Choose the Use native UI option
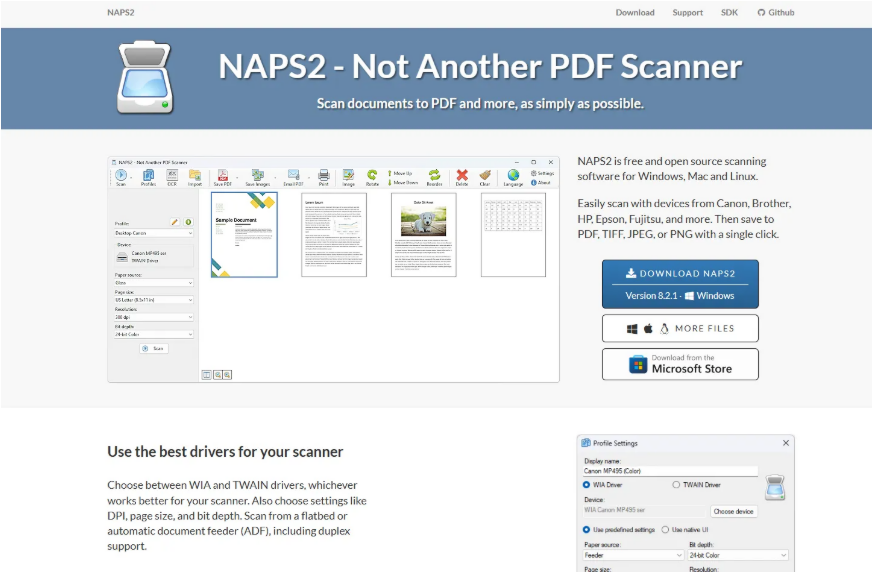Image resolution: width=873 pixels, height=573 pixels. coord(666,529)
